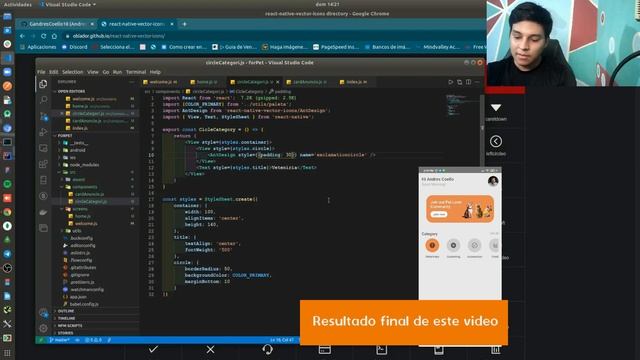This screenshot has width=640, height=360.
Task: Open the Ubuntu show applications grid
Action: [x=7, y=353]
